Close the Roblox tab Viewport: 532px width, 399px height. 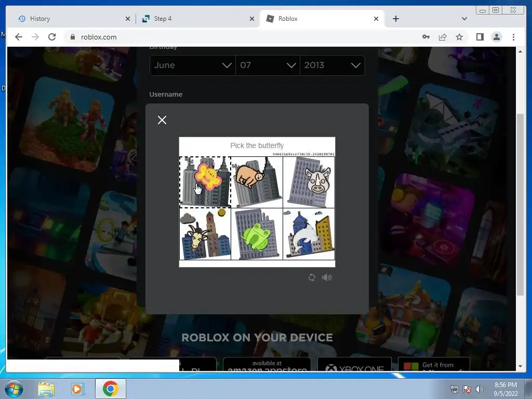pos(376,19)
